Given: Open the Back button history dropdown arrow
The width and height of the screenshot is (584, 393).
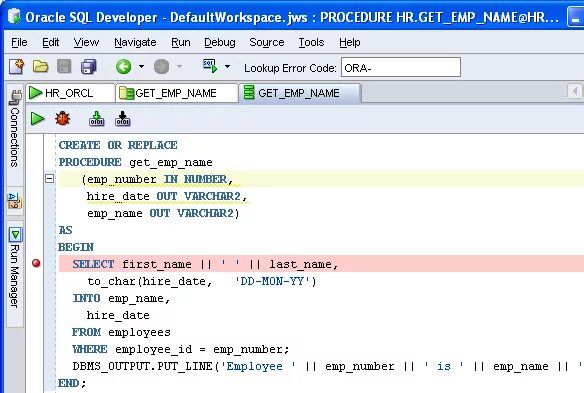Looking at the screenshot, I should click(x=142, y=67).
